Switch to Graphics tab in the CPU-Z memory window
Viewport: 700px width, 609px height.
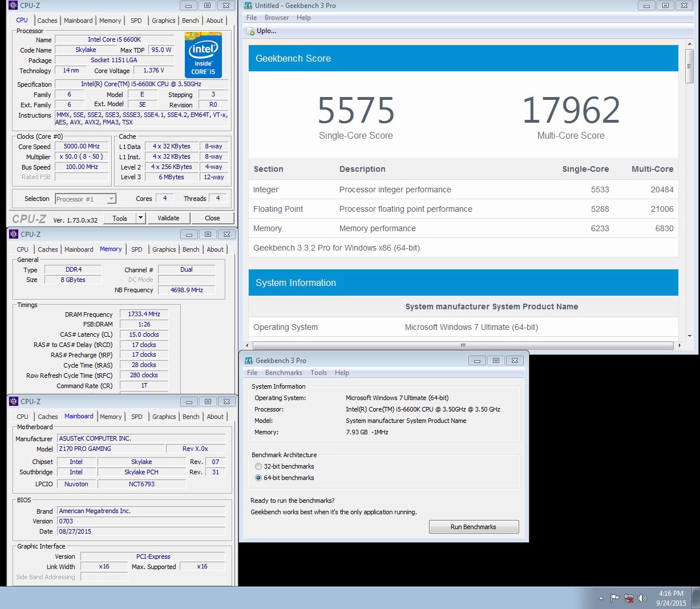(x=164, y=249)
